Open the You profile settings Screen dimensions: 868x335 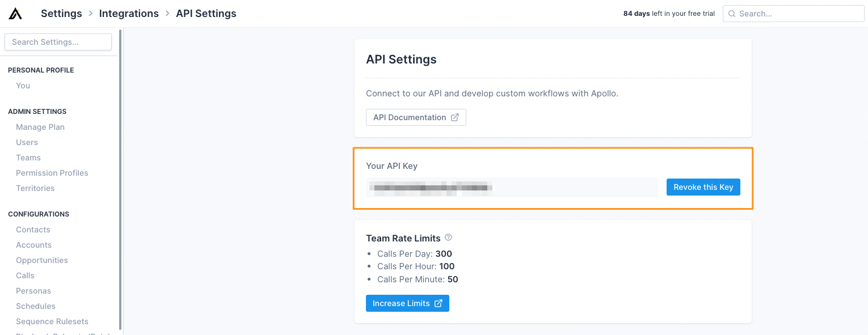[23, 86]
